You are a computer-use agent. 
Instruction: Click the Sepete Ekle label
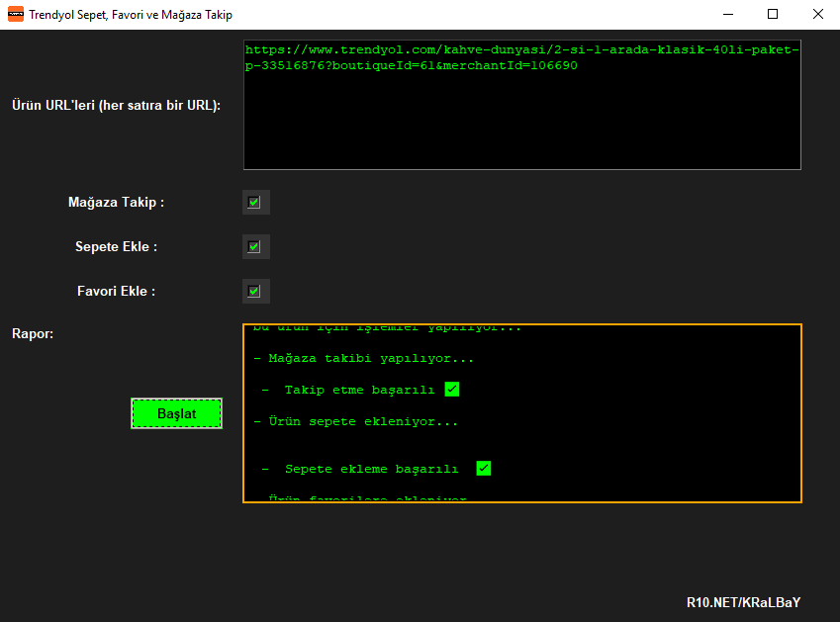tap(116, 247)
